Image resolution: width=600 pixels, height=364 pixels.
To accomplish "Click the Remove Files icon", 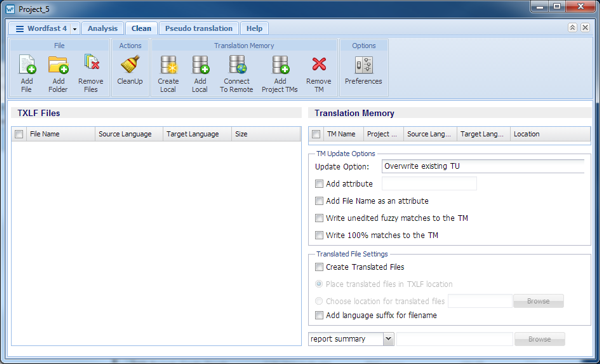I will pyautogui.click(x=91, y=62).
